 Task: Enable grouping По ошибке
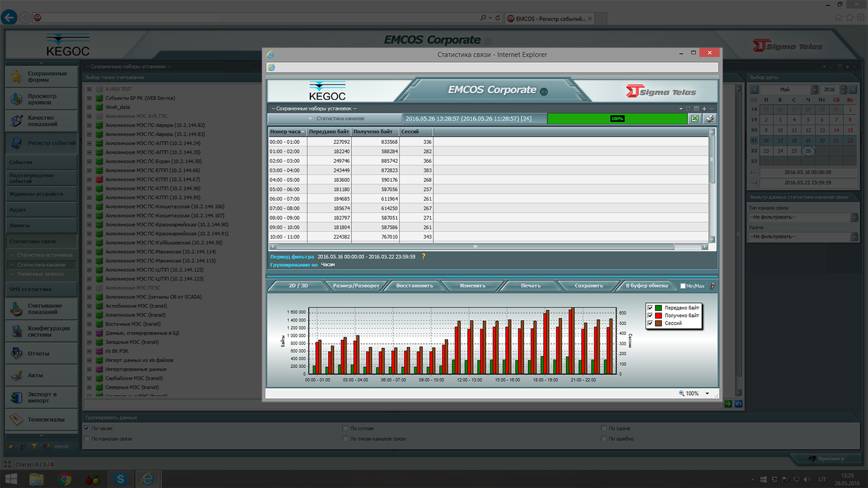pyautogui.click(x=604, y=439)
